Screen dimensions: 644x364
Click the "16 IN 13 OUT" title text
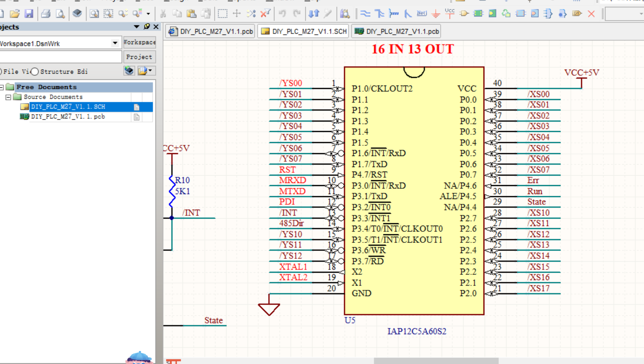[x=413, y=49]
